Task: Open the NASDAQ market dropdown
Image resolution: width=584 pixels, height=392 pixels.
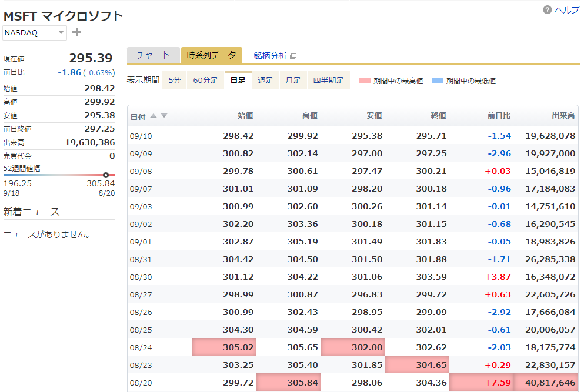Action: [x=35, y=33]
